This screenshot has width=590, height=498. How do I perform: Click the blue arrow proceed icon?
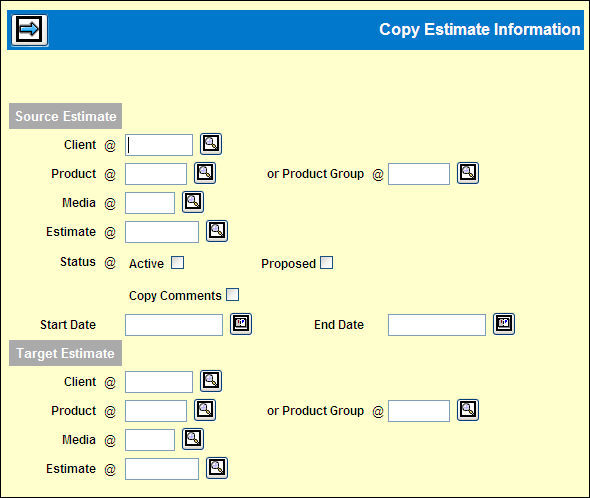(29, 30)
